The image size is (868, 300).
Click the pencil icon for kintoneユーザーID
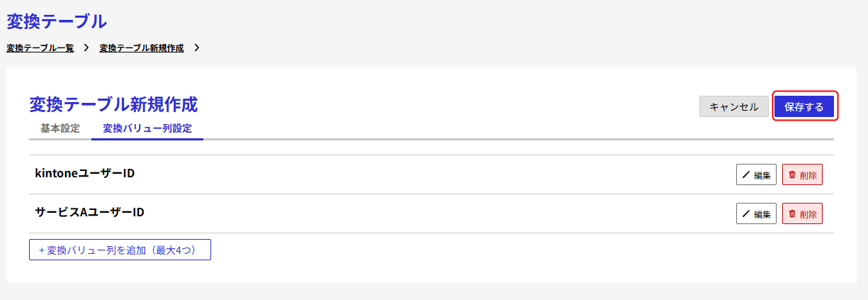tap(746, 175)
